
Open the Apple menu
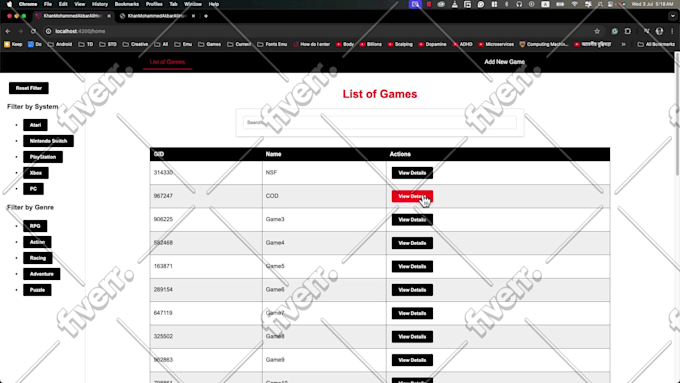(x=10, y=4)
